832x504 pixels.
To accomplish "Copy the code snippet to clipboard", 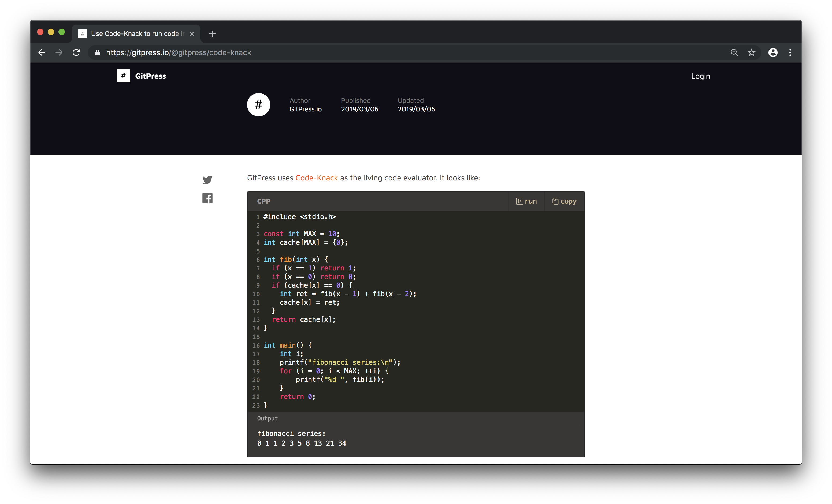I will coord(564,201).
